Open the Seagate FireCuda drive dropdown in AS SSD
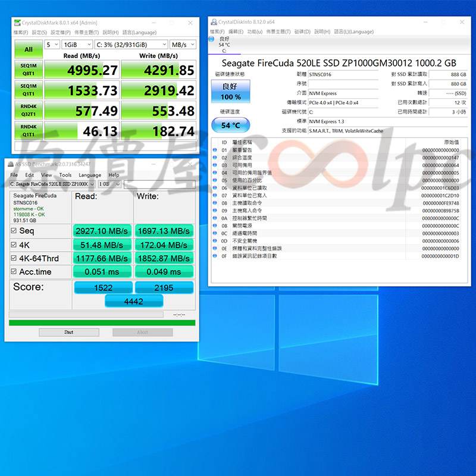Image resolution: width=476 pixels, height=476 pixels. [52, 184]
